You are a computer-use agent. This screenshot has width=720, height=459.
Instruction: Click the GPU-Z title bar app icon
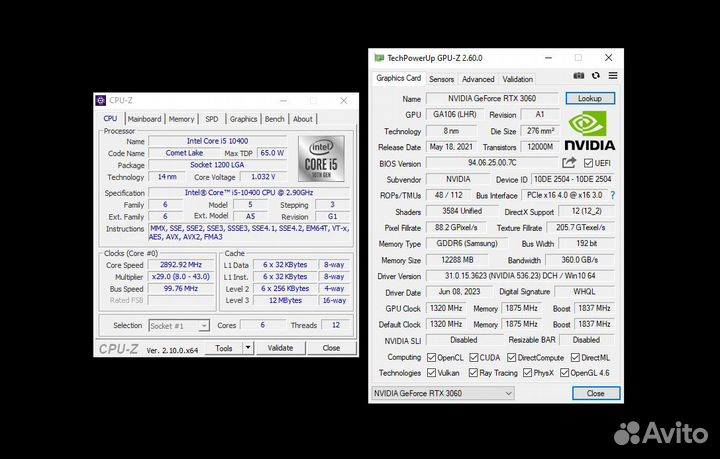pos(379,58)
